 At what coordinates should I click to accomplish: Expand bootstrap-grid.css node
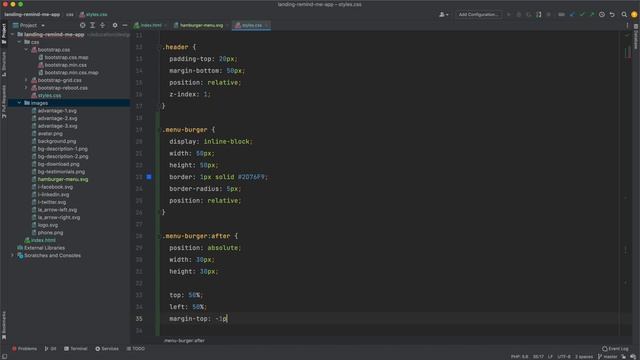(26, 80)
